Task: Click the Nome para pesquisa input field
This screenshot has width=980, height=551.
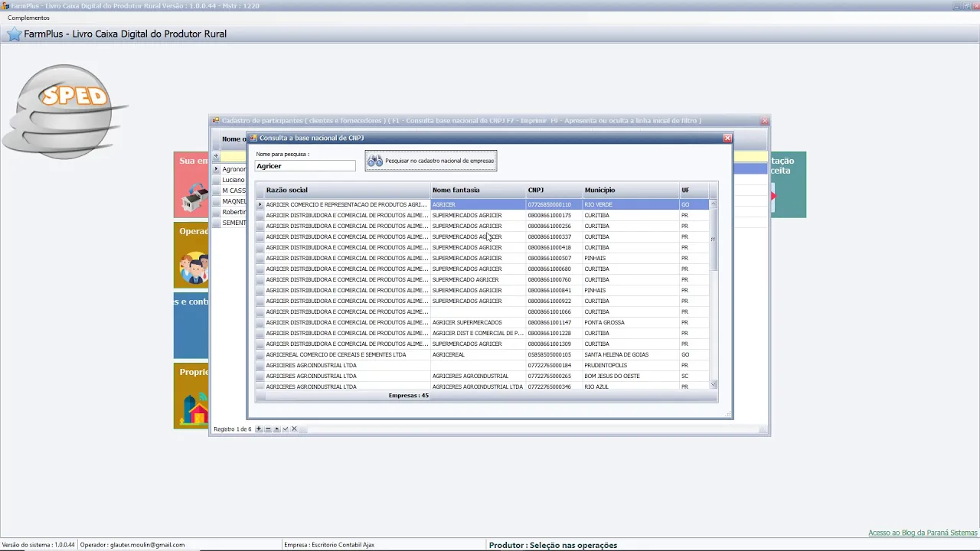Action: 305,166
